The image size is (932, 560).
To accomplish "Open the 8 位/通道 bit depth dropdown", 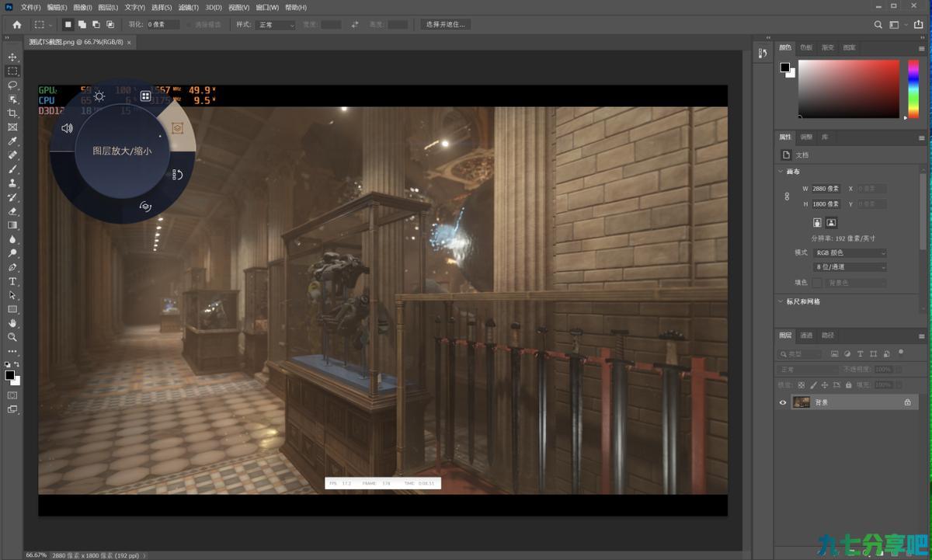I will point(850,267).
